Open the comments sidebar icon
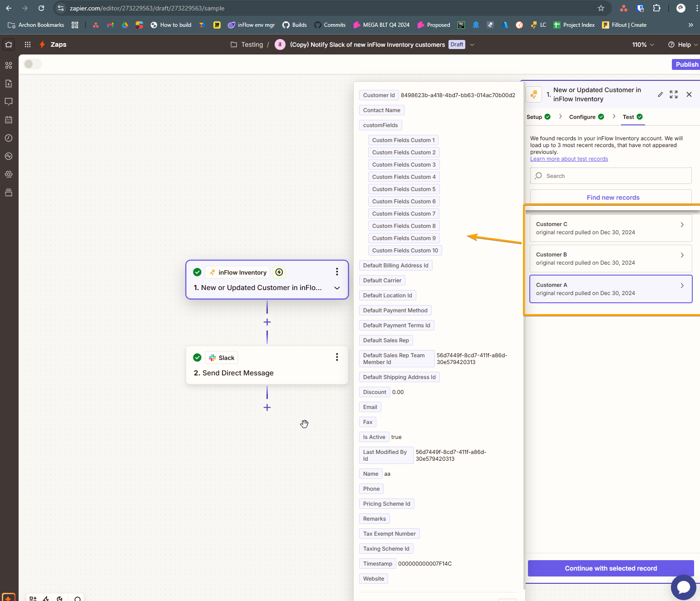The height and width of the screenshot is (601, 700). pyautogui.click(x=9, y=102)
